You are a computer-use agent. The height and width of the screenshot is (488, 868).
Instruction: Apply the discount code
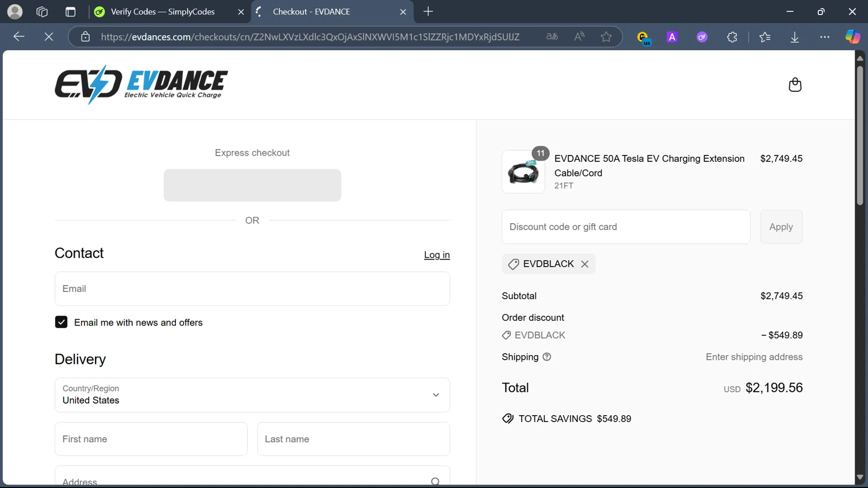(781, 227)
